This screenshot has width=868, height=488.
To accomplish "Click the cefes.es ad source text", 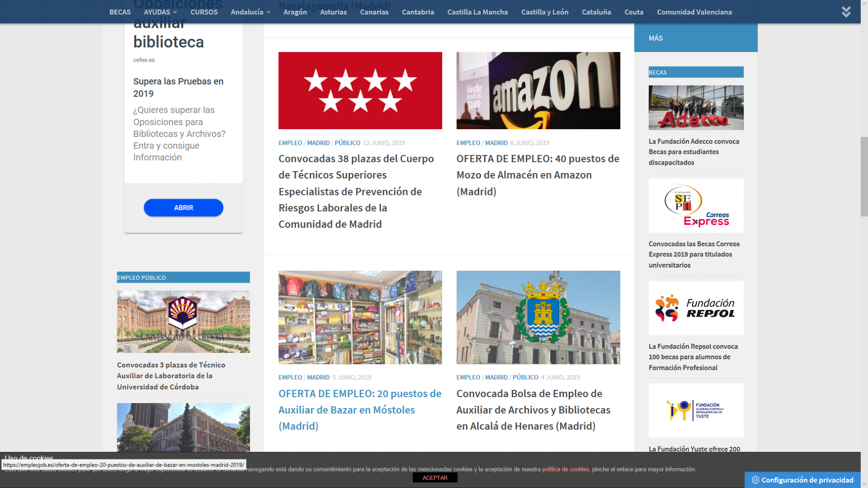I will [x=144, y=60].
